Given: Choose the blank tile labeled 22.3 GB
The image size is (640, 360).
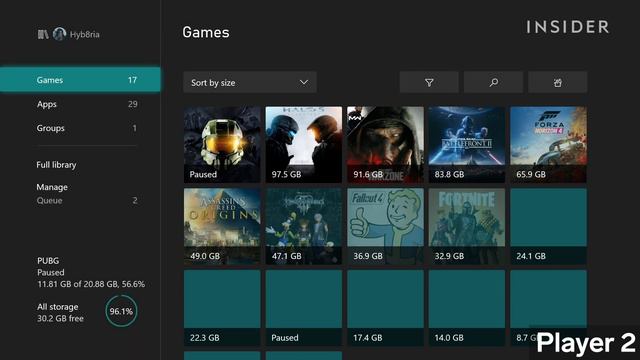Looking at the screenshot, I should point(222,308).
